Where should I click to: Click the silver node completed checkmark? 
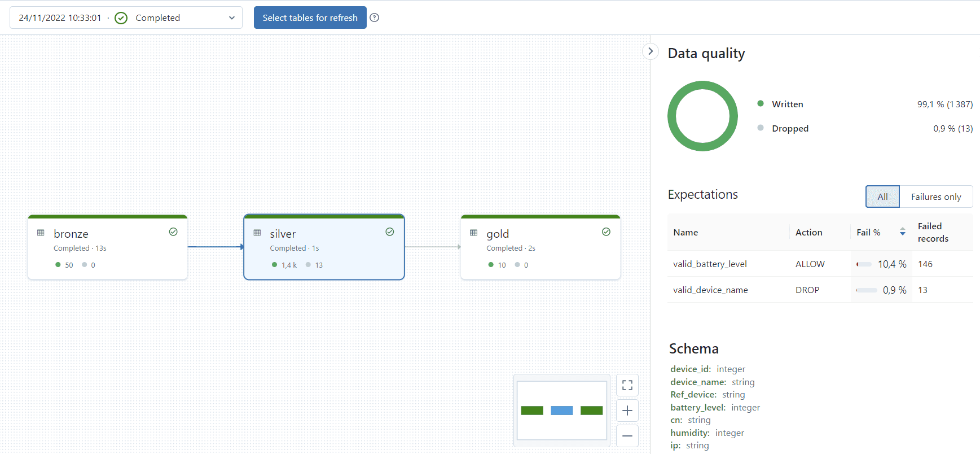click(389, 232)
